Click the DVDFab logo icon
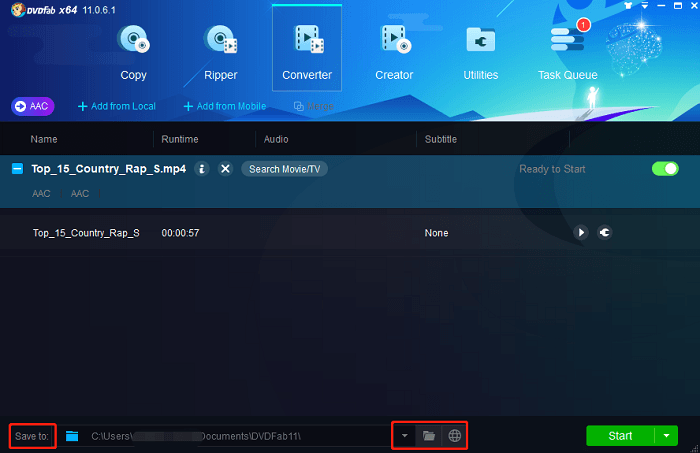The image size is (700, 453). coord(18,9)
